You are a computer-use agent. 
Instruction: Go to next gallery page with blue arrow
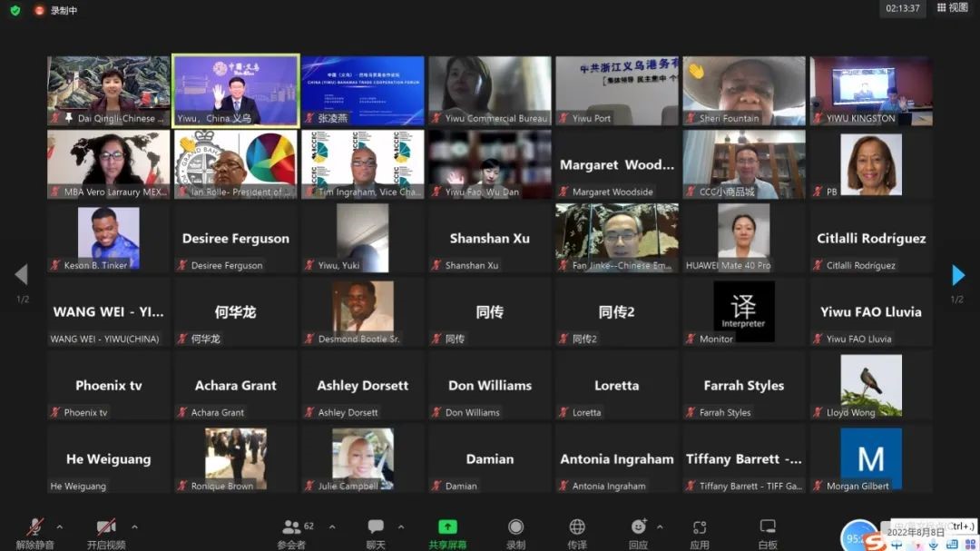pos(958,274)
